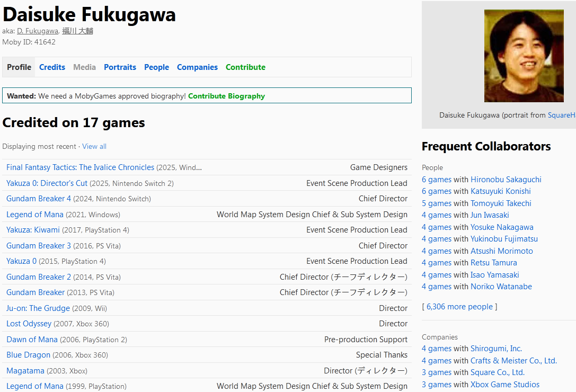Viewport: 576px width, 392px height.
Task: Open the Profile tab
Action: (19, 67)
